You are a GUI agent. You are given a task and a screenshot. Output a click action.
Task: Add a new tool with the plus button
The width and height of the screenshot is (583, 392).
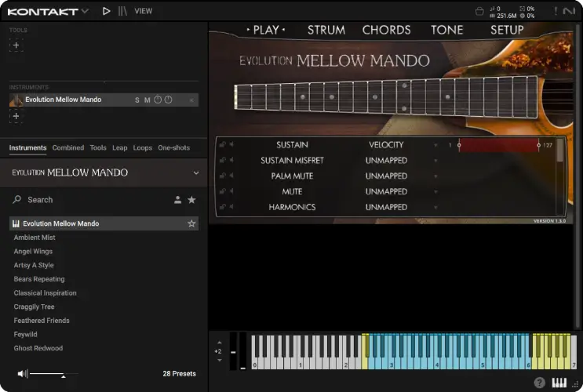tap(16, 45)
